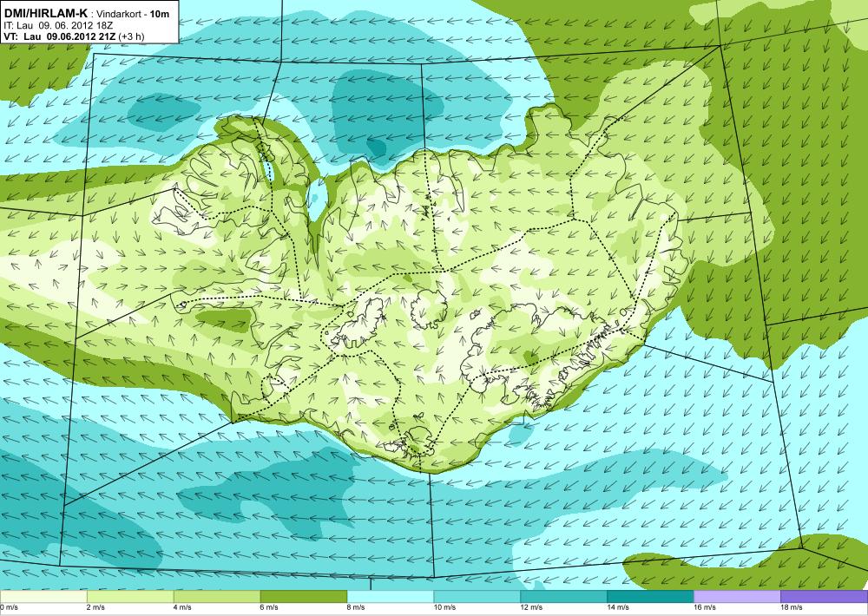This screenshot has height=616, width=868.
Task: Click the dark teal 14–16 m/s legend swatch
Action: coord(650,597)
